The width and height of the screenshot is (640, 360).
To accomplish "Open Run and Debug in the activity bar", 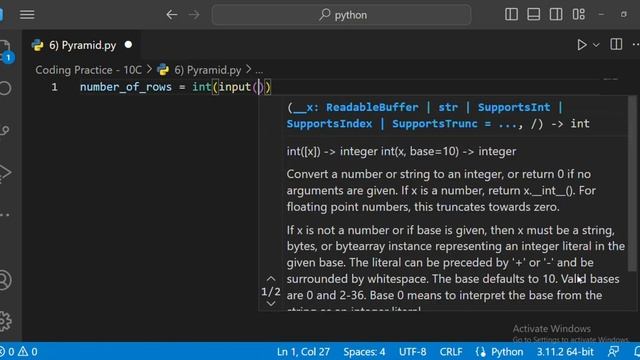I will pyautogui.click(x=5, y=172).
